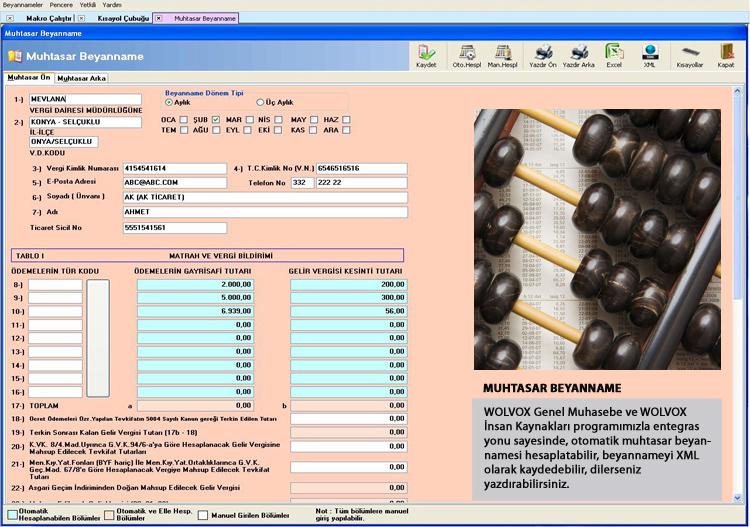750x527 pixels.
Task: Print front page with Yazdır Ön
Action: [543, 55]
